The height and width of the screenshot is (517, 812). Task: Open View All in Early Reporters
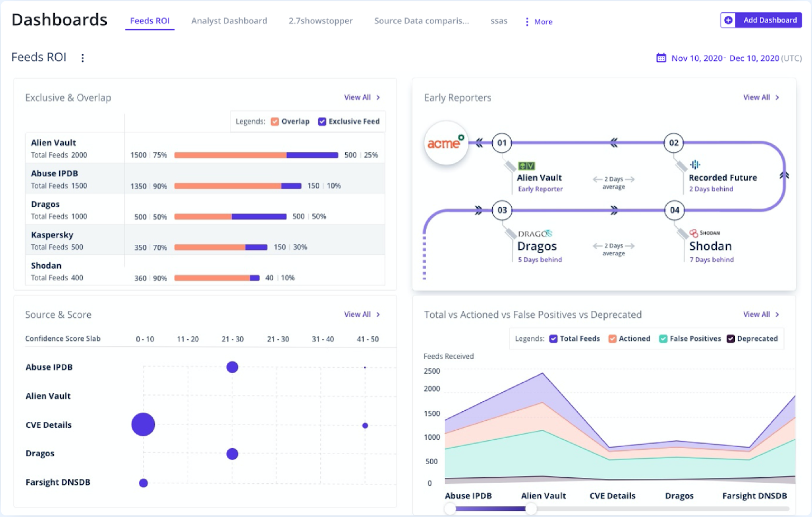coord(761,97)
